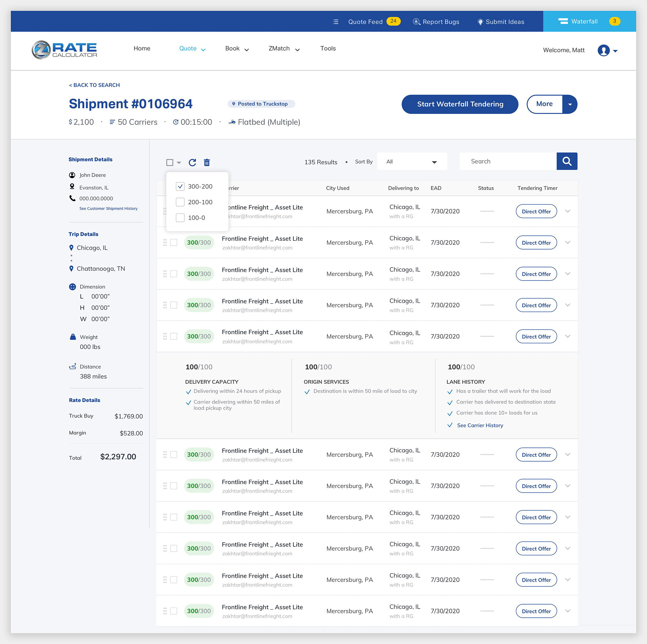Click the Report Bugs icon

(x=417, y=22)
